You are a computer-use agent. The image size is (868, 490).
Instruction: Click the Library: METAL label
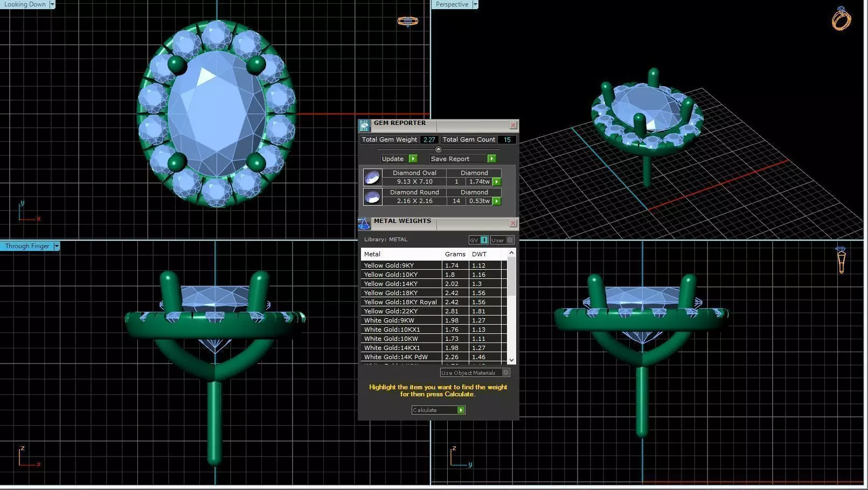click(386, 240)
